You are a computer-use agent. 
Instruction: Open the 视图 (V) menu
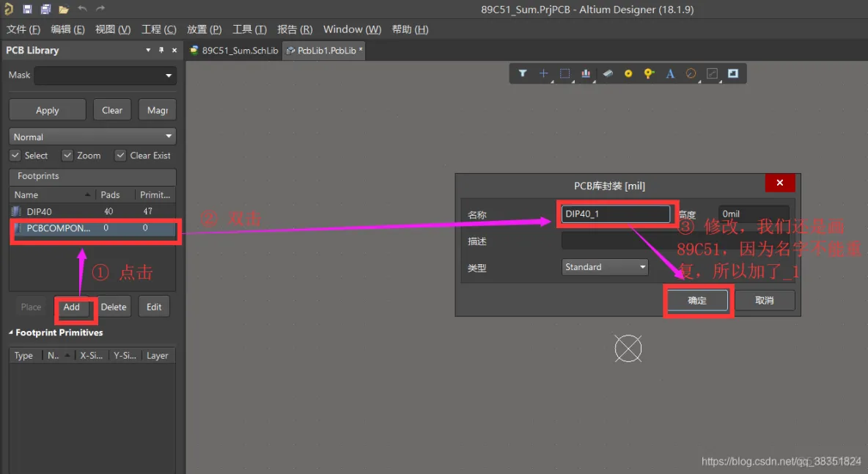[x=113, y=29]
